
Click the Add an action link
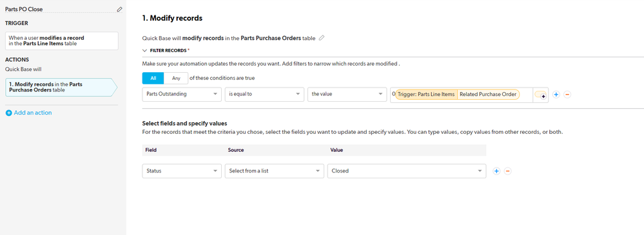[33, 113]
